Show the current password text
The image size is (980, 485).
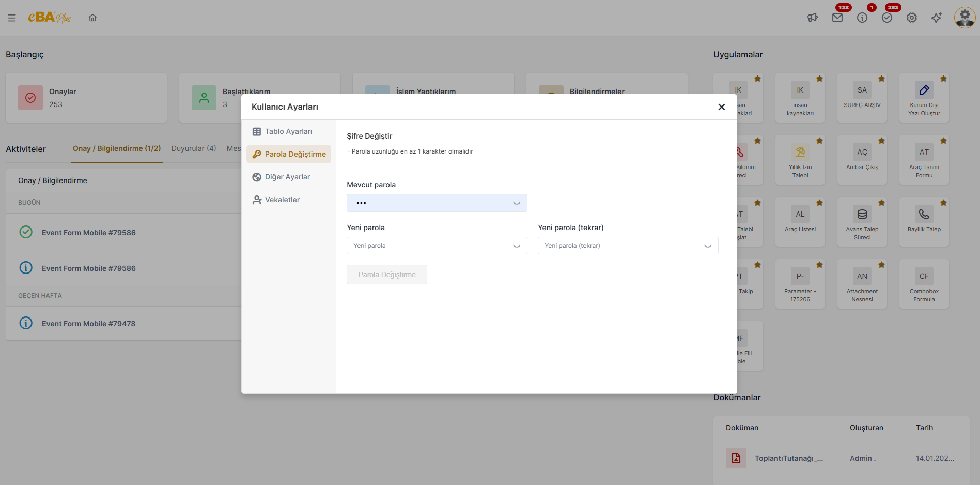click(x=517, y=203)
